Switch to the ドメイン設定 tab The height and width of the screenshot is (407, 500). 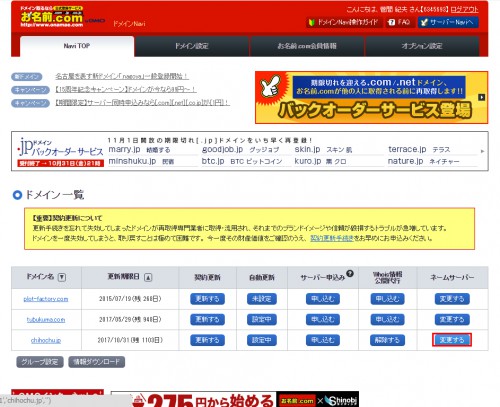pos(192,46)
